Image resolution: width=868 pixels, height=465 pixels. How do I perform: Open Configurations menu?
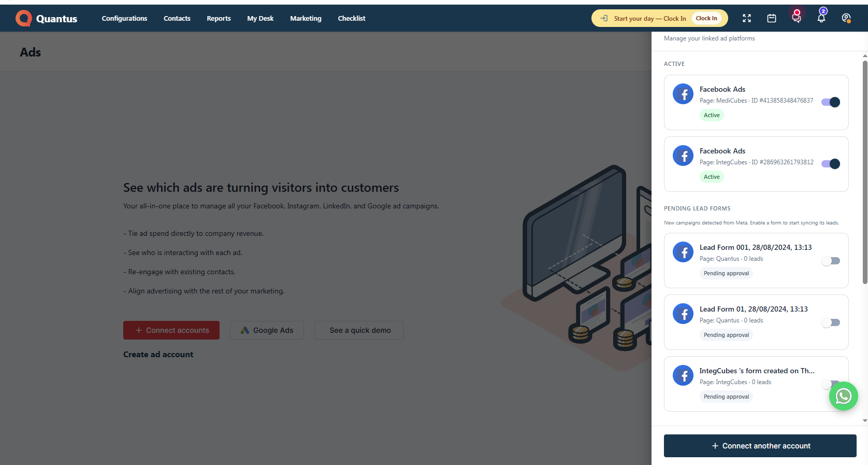[x=124, y=18]
